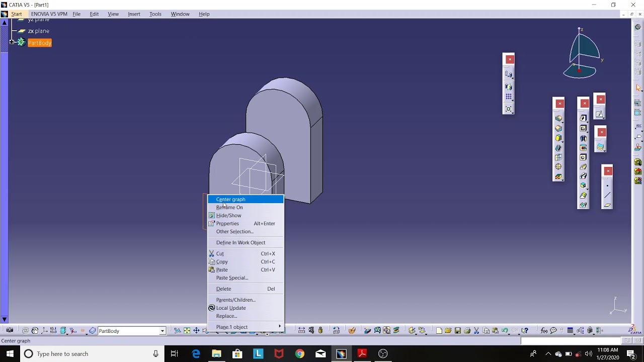Click the Windows search box

(x=92, y=353)
